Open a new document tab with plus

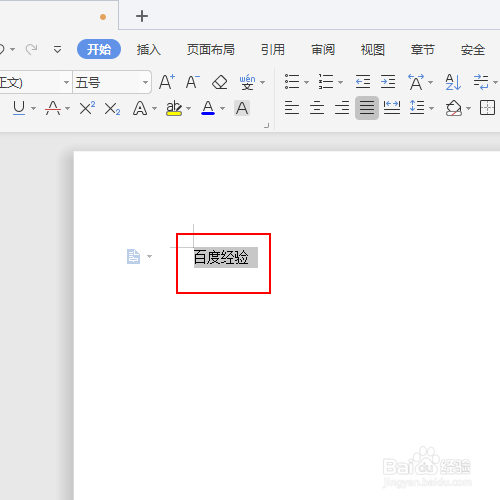pyautogui.click(x=142, y=16)
